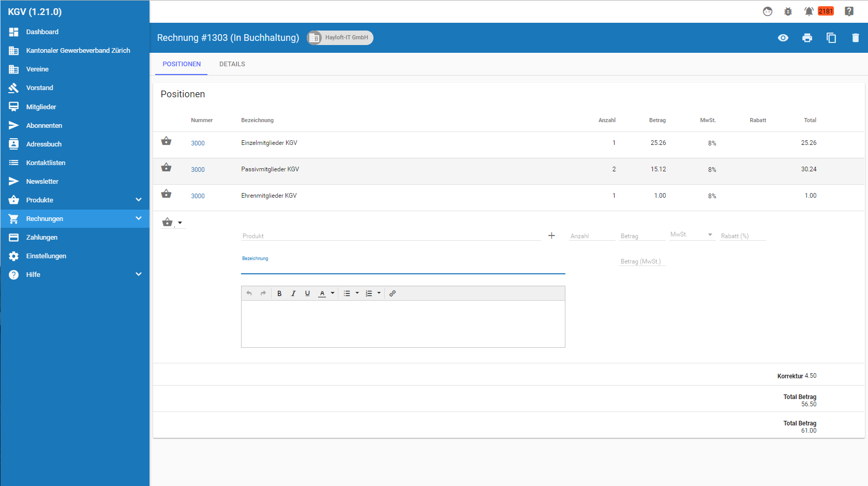Click the Bezeichnung input field
This screenshot has width=868, height=486.
[x=402, y=267]
